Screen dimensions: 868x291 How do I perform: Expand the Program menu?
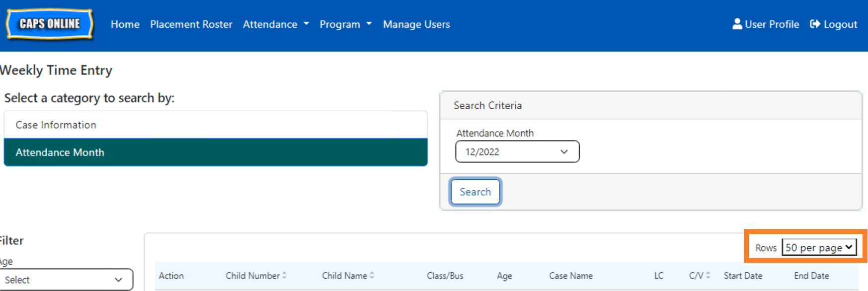point(345,24)
